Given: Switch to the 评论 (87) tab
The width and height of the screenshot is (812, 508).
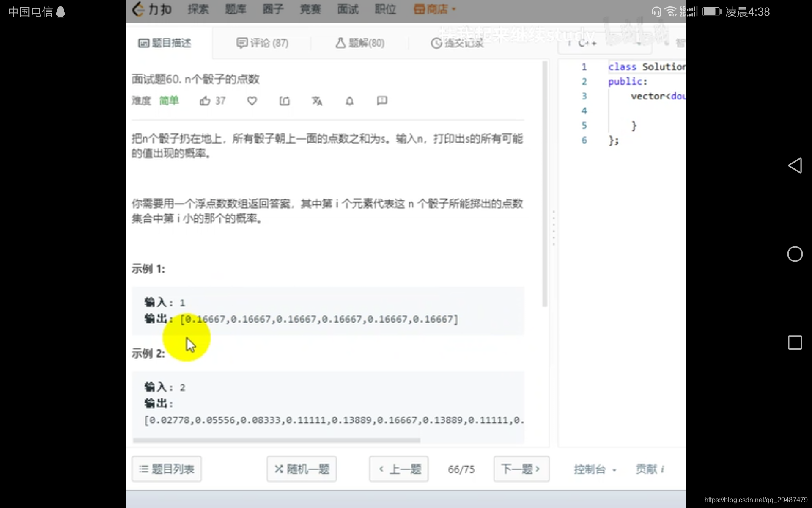Looking at the screenshot, I should [x=262, y=43].
